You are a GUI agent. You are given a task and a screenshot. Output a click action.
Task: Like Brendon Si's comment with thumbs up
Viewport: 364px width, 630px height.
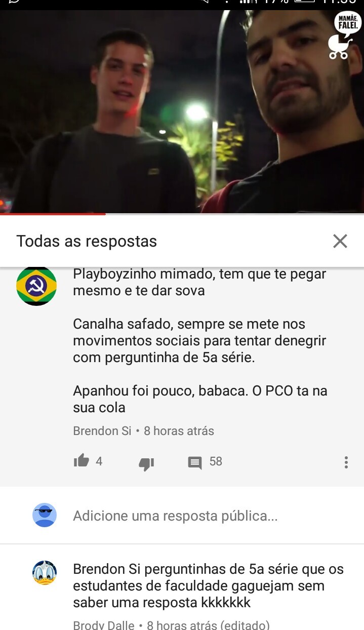81,460
